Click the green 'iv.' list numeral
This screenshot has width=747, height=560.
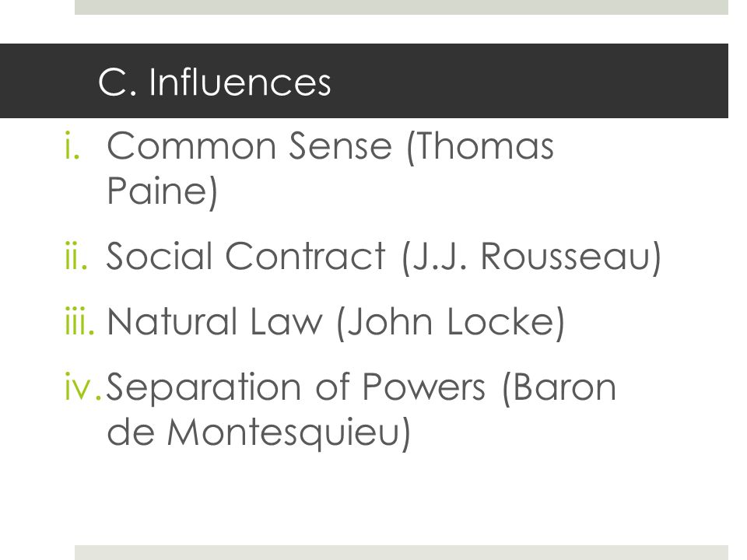pyautogui.click(x=83, y=387)
